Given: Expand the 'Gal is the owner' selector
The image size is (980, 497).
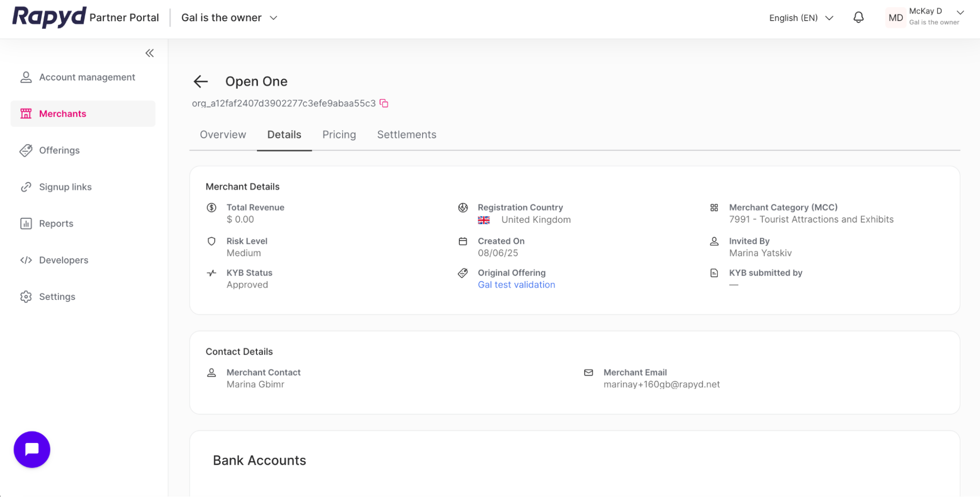Looking at the screenshot, I should (229, 18).
